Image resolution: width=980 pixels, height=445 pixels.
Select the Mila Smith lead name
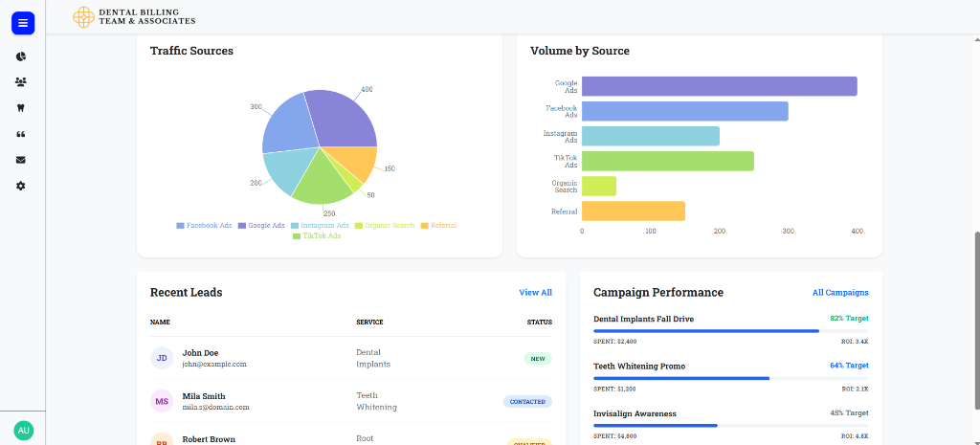204,396
